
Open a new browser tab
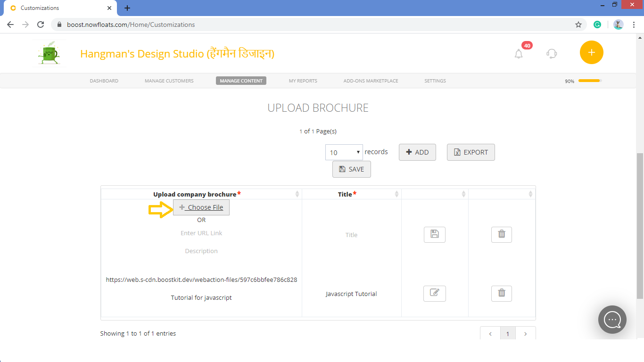[127, 8]
